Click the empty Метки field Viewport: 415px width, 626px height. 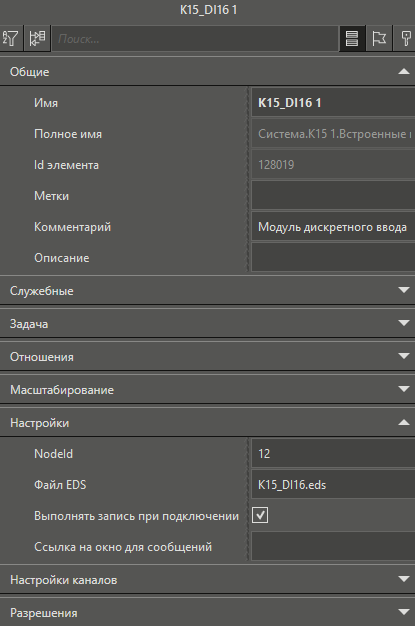333,196
